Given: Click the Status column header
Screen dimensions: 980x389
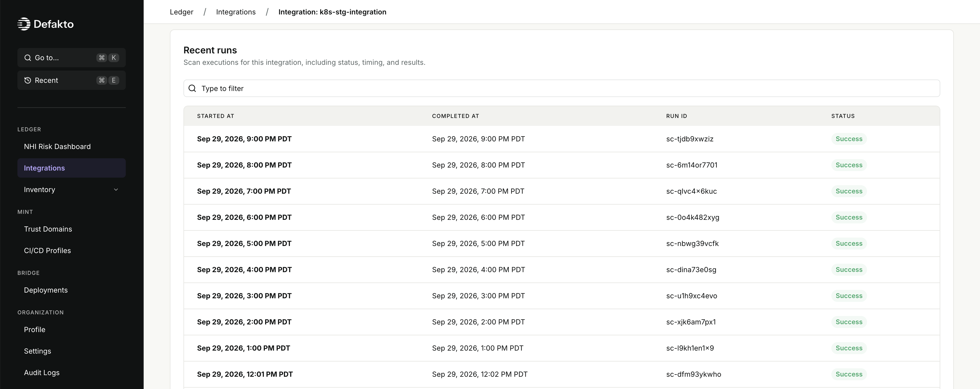Looking at the screenshot, I should 843,116.
